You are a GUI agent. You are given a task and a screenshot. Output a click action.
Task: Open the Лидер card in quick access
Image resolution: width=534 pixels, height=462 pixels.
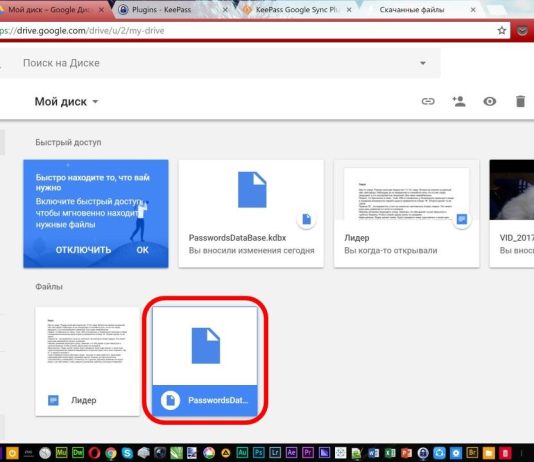coord(407,214)
